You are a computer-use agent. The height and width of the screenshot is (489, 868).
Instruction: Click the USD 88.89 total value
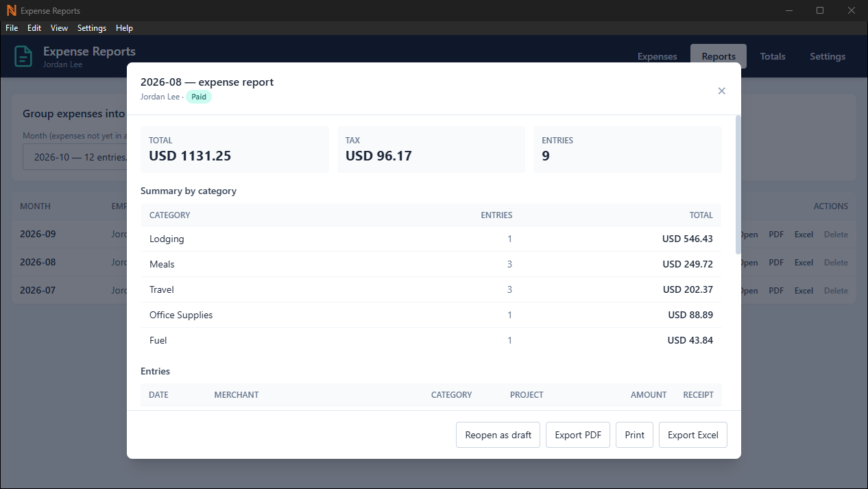(x=690, y=315)
